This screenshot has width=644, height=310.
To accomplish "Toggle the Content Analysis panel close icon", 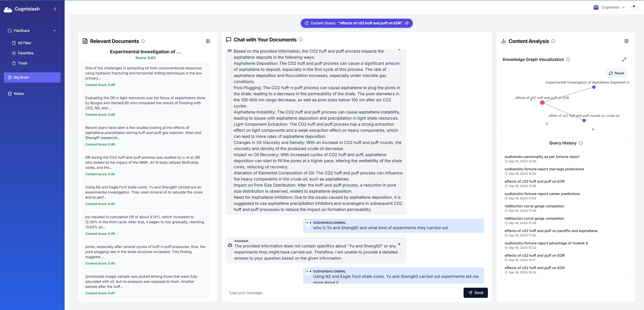I will click(x=626, y=41).
